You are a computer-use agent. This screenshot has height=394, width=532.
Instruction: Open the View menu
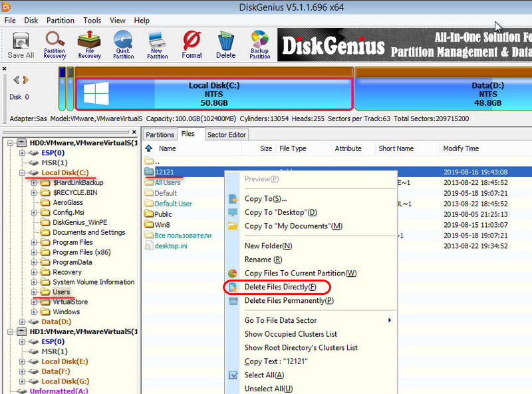pyautogui.click(x=118, y=21)
